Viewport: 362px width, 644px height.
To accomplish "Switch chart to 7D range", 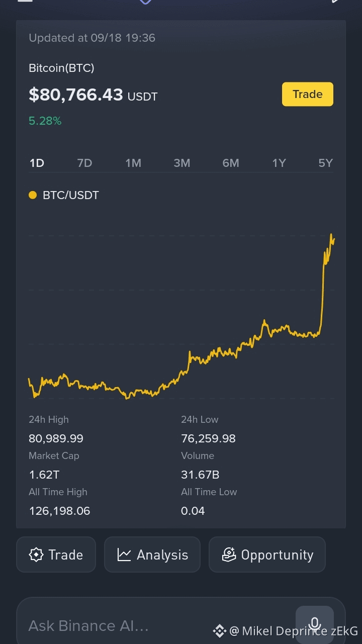I will [x=84, y=163].
